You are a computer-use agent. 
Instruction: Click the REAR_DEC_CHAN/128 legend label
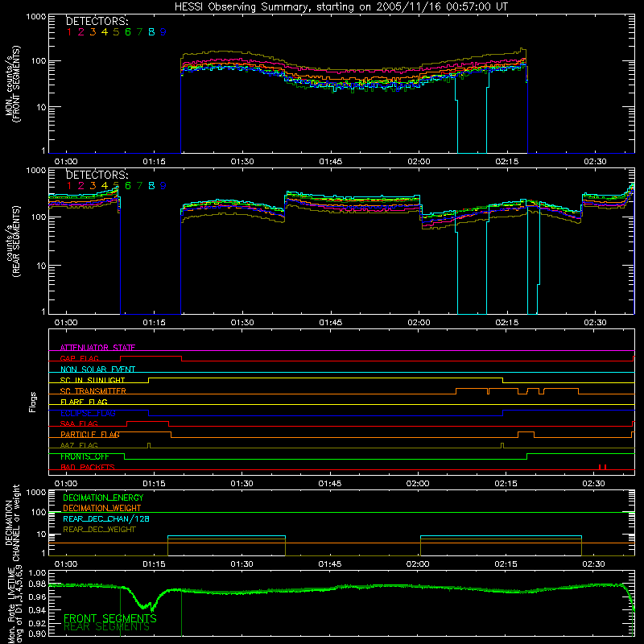point(106,519)
